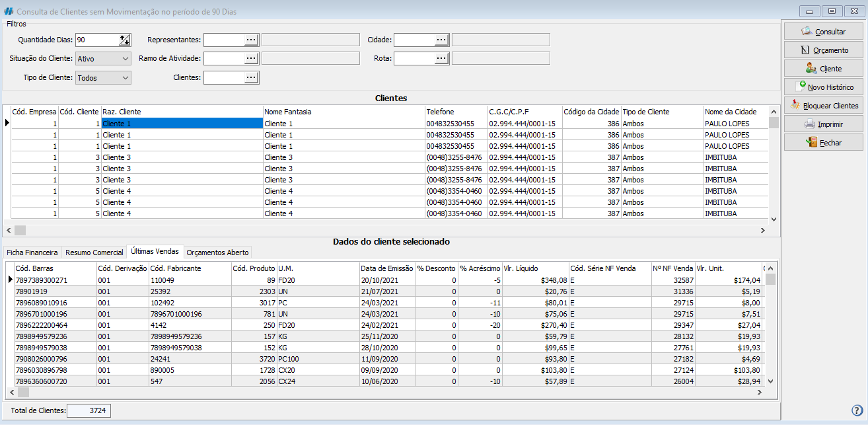
Task: Click the Quantidade Dias spinner arrows
Action: point(125,40)
